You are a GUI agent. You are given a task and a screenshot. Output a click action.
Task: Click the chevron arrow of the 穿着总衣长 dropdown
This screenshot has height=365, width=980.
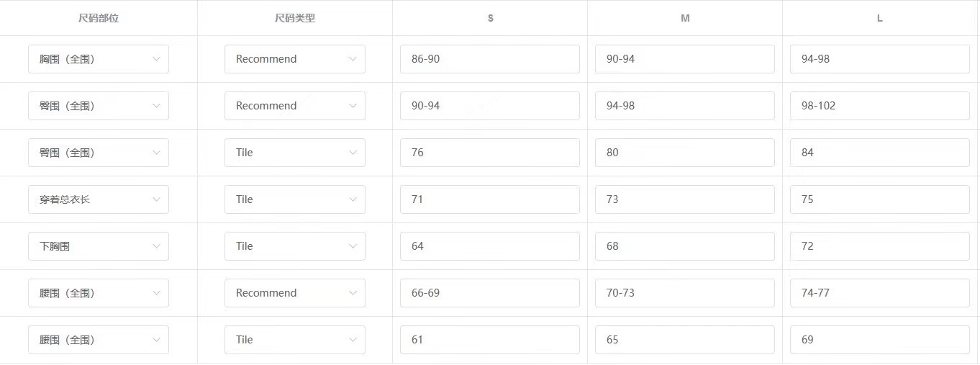point(156,199)
